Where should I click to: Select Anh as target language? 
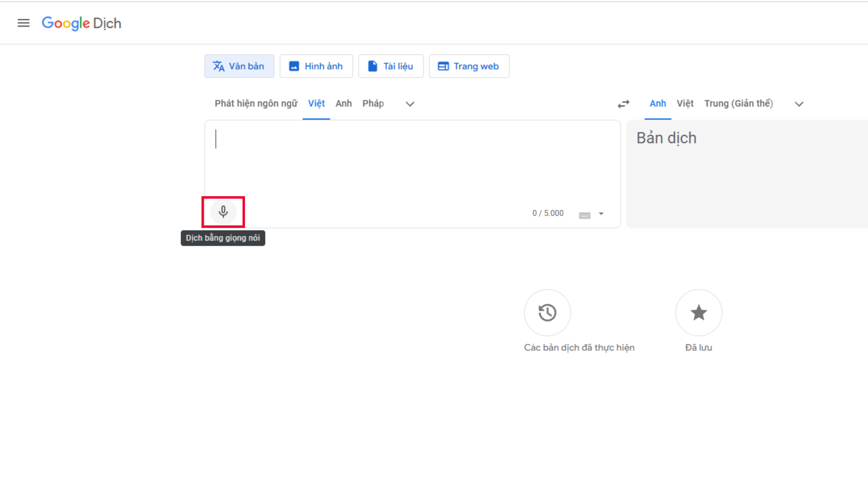(658, 103)
